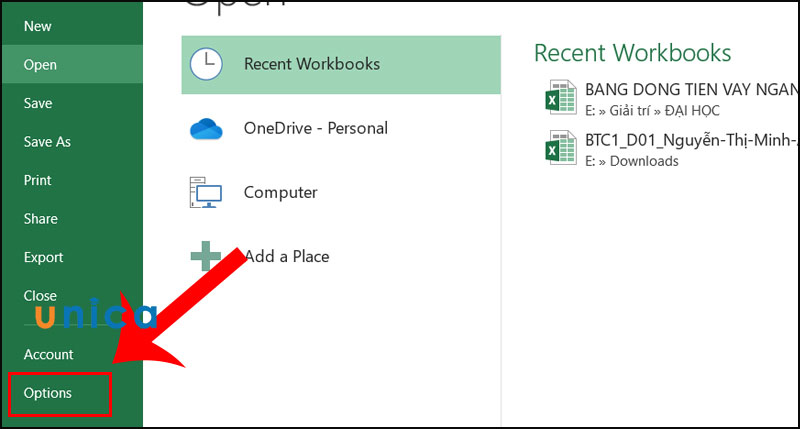The image size is (800, 429).
Task: Click the green plus Add a Place icon
Action: point(206,256)
